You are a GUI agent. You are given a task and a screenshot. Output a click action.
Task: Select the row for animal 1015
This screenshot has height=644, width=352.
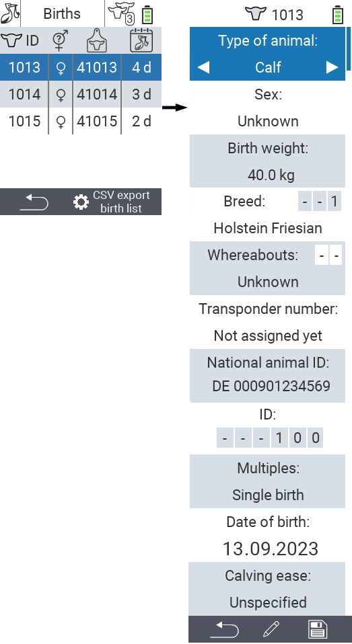[81, 121]
